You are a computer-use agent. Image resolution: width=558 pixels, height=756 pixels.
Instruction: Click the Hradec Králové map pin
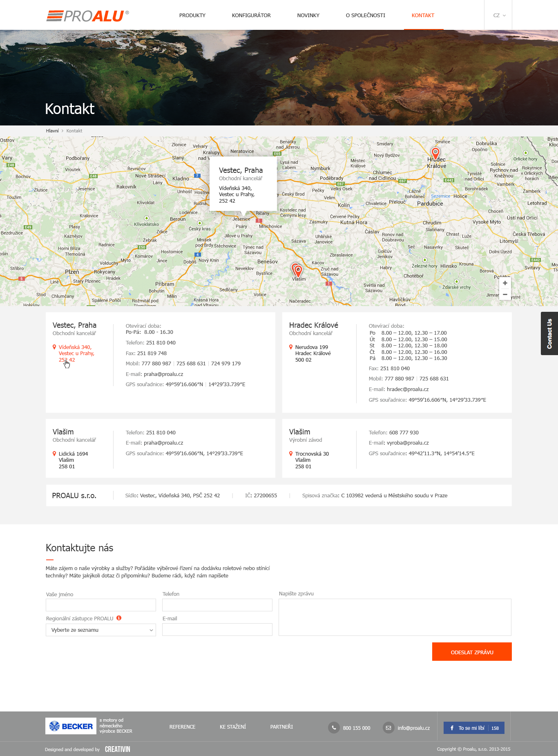435,153
